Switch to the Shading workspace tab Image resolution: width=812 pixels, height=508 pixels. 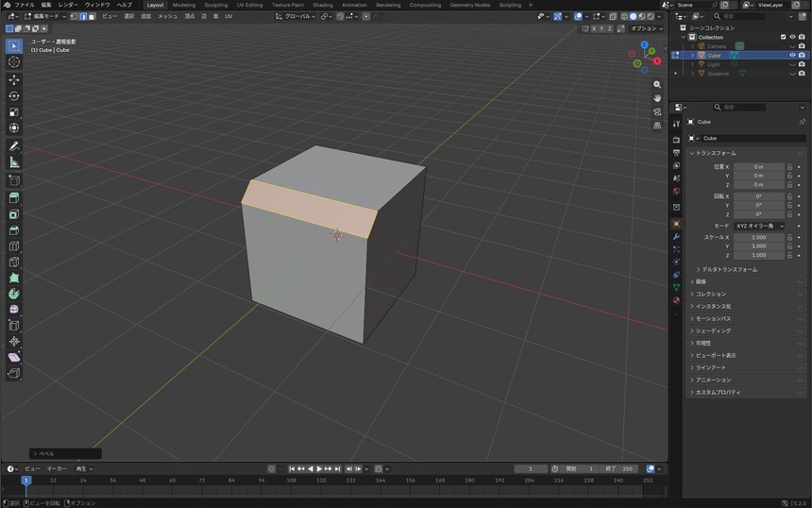point(323,5)
